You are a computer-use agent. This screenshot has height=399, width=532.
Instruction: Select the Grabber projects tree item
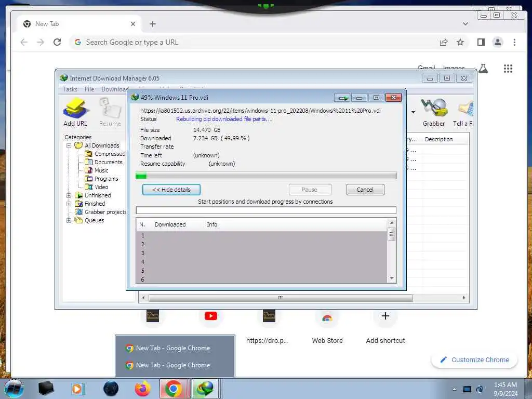coord(100,212)
